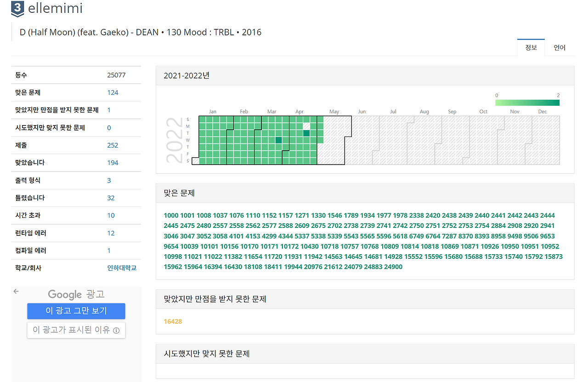
Task: Click the back arrow in the Google ad
Action: pos(16,291)
